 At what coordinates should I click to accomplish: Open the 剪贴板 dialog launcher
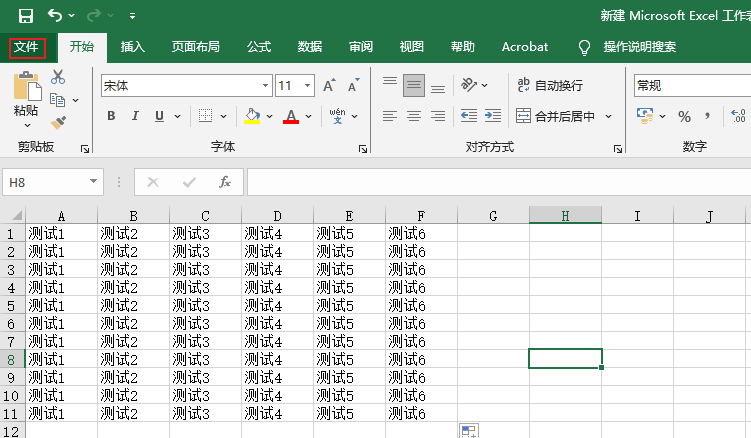pyautogui.click(x=85, y=149)
